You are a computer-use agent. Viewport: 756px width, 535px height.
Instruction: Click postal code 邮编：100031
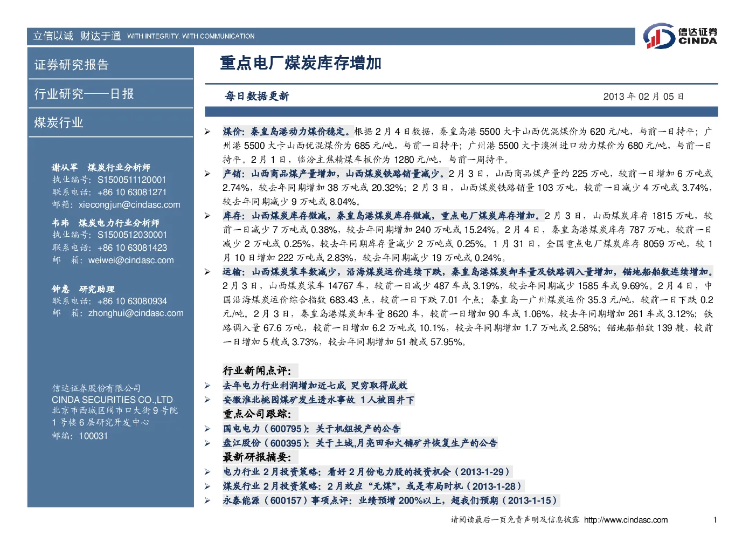[x=80, y=436]
